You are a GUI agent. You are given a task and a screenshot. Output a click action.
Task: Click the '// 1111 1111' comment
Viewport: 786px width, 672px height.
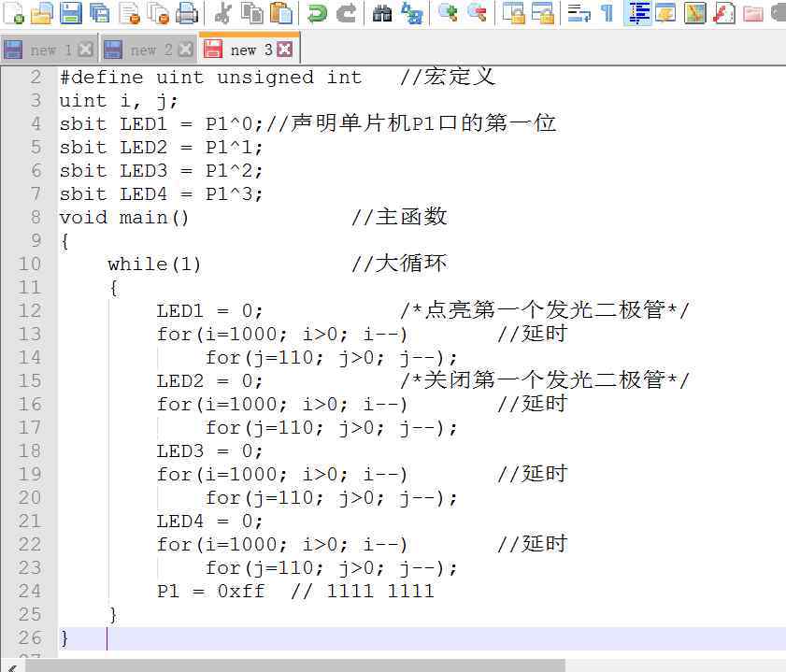[x=363, y=592]
